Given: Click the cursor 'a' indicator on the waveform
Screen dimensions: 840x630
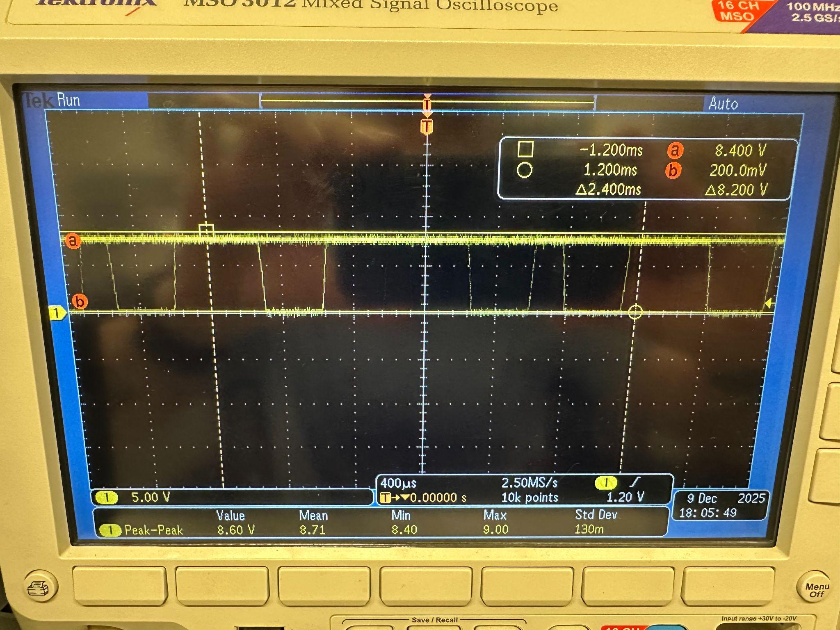Looking at the screenshot, I should tap(73, 240).
